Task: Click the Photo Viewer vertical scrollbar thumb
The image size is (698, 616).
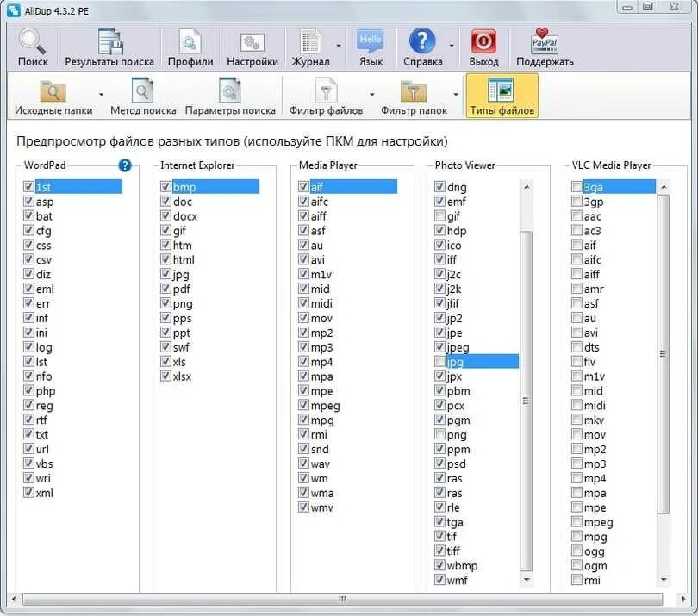Action: pos(527,401)
